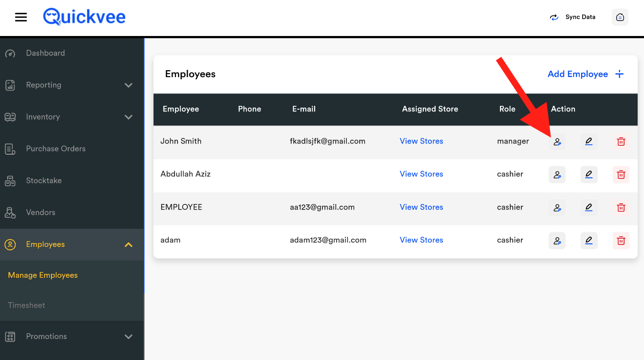Open permissions icon for John Smith
This screenshot has width=644, height=360.
[x=557, y=141]
